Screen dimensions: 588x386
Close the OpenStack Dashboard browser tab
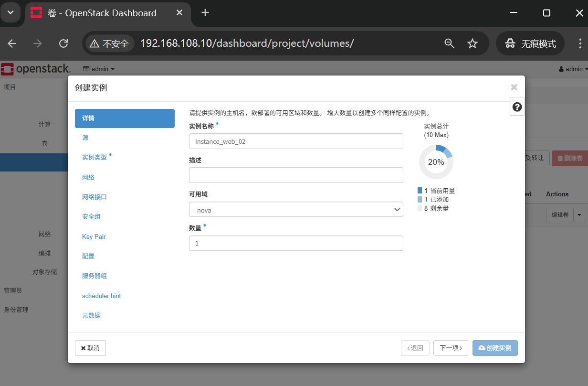[179, 13]
